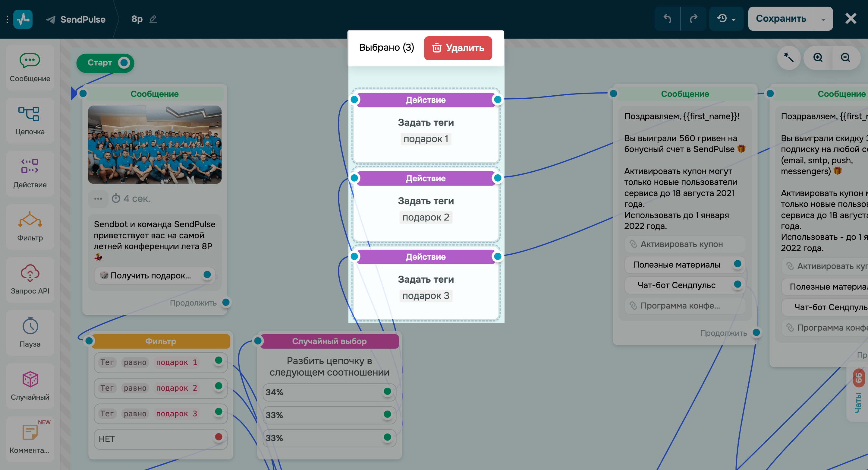Pick the Action (Действие) sidebar element
The height and width of the screenshot is (470, 868).
30,173
